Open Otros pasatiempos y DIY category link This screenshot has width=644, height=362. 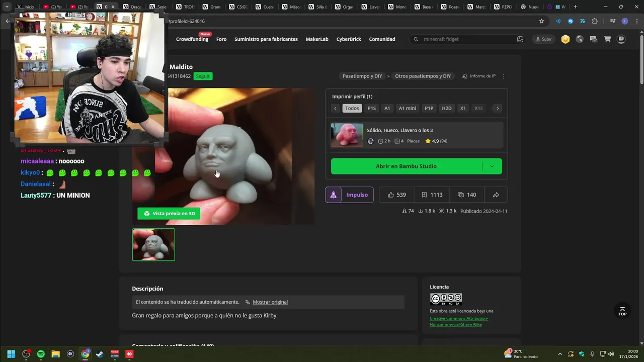point(423,76)
